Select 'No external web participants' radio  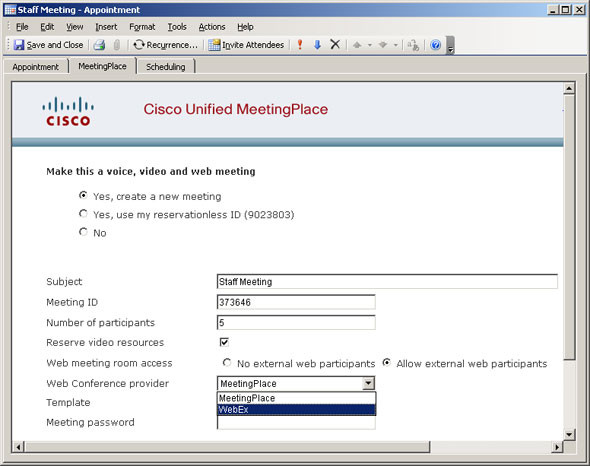point(227,362)
